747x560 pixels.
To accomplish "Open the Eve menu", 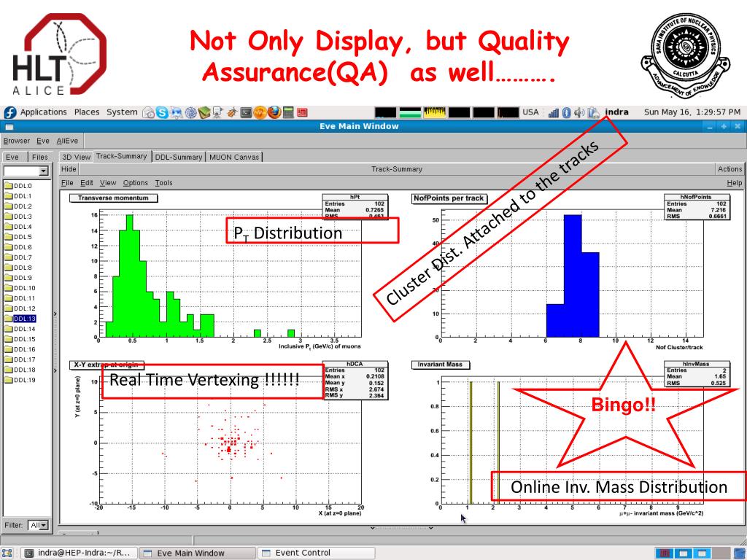I will click(43, 141).
